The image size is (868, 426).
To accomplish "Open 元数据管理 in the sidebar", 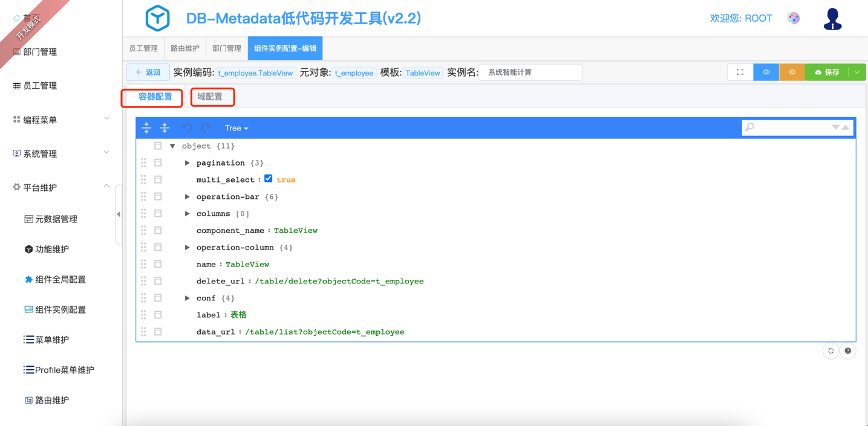I will point(56,219).
